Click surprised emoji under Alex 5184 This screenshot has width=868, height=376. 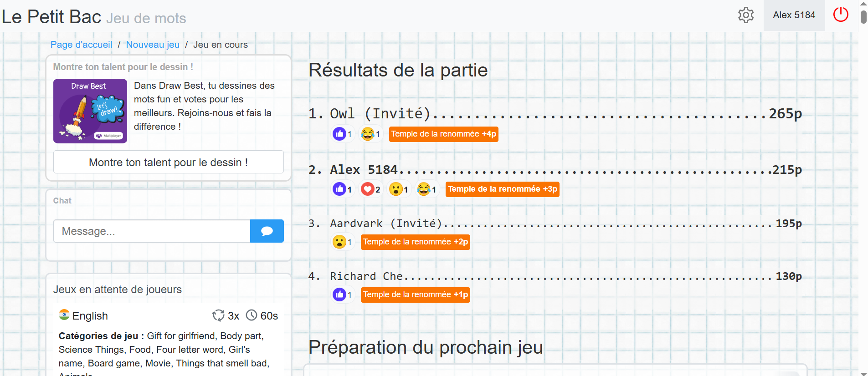click(x=399, y=189)
